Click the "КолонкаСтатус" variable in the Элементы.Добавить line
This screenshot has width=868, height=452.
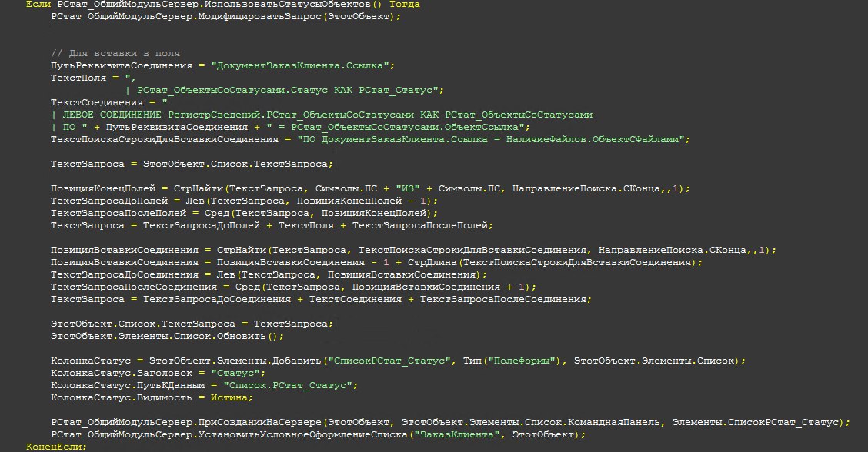[91, 361]
